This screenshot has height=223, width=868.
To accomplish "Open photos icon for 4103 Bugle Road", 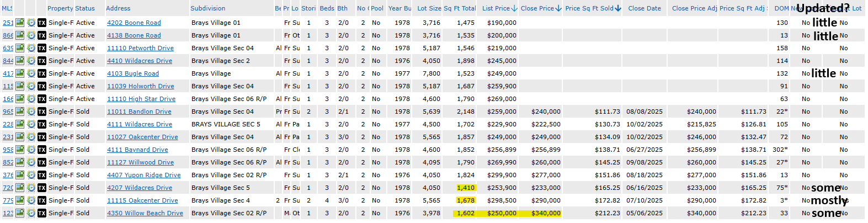I will click(x=20, y=73).
